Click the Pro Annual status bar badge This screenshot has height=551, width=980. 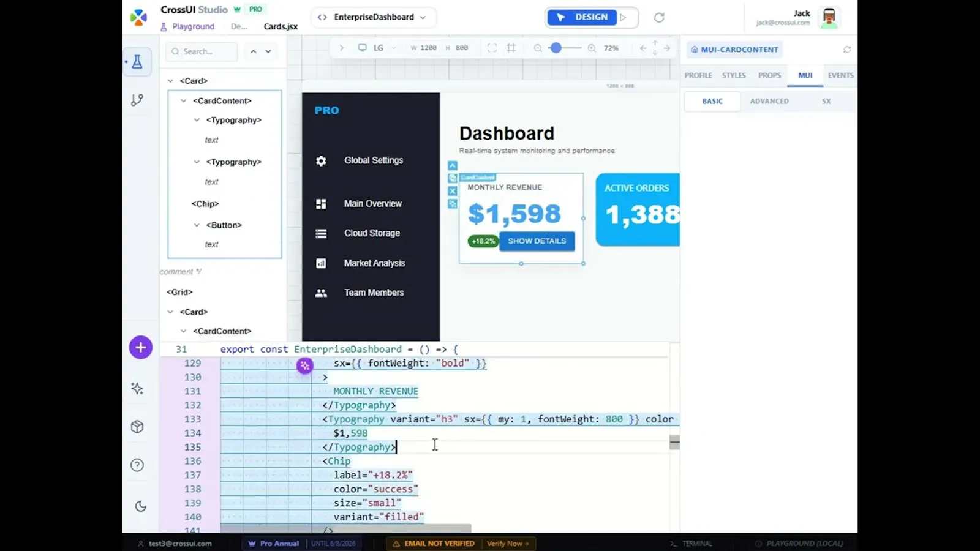pyautogui.click(x=274, y=543)
